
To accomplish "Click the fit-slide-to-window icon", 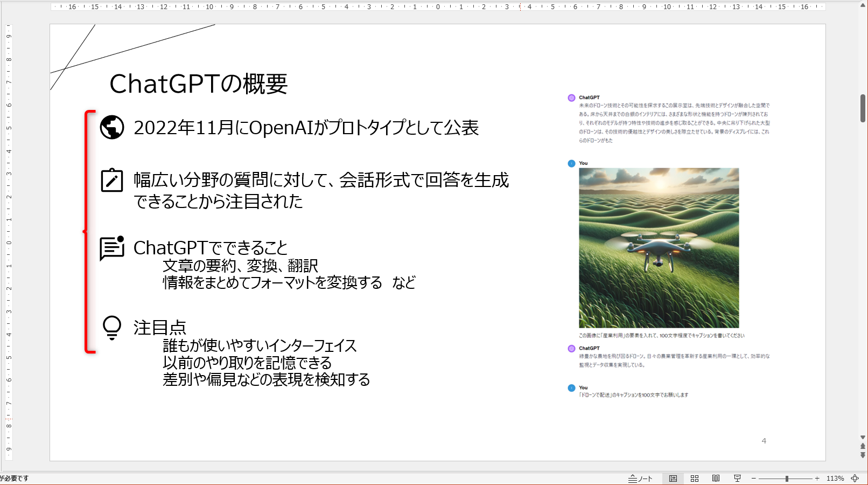I will (855, 478).
